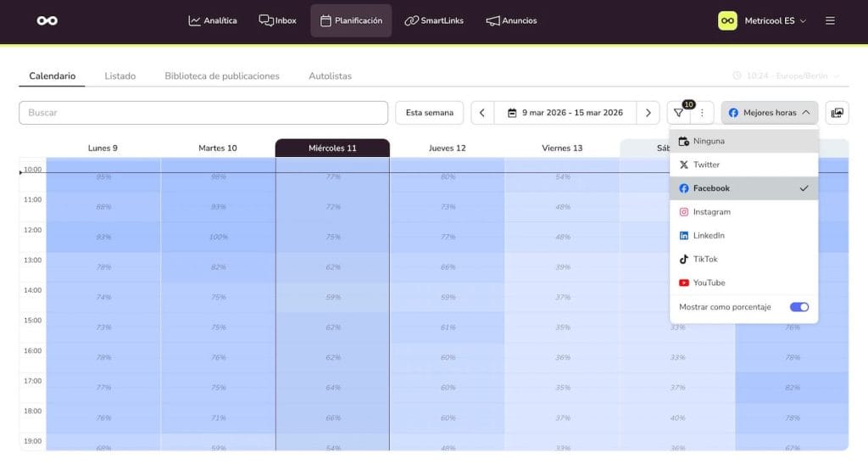
Task: Select Instagram in best hours list
Action: tap(710, 212)
